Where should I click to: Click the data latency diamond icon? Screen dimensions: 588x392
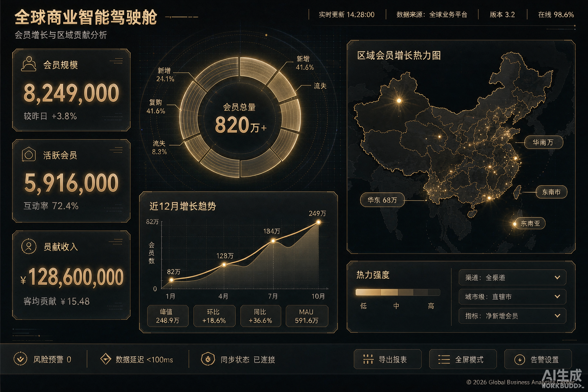click(x=105, y=359)
